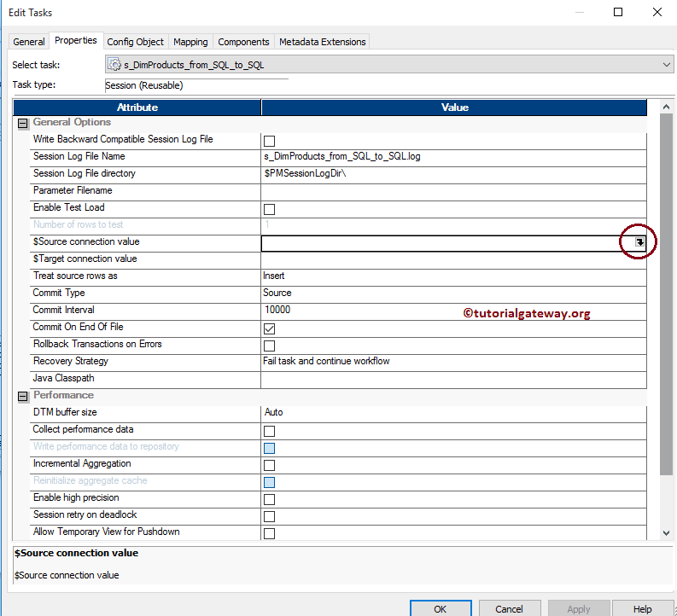Switch to the General tab
This screenshot has height=616, width=677.
29,42
